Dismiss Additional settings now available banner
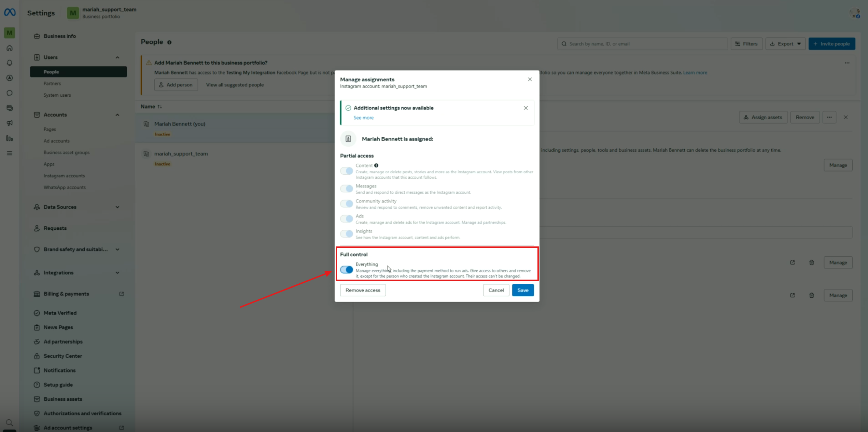 [x=526, y=108]
